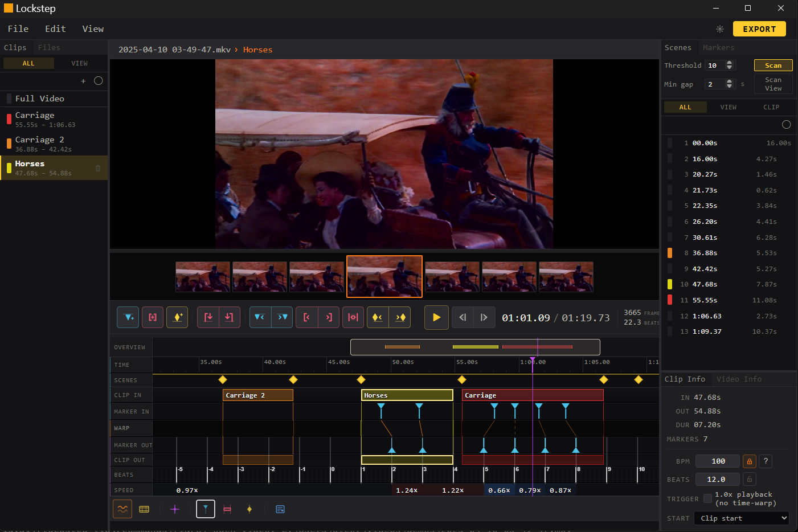Jump to previous scene diamond icon
Image resolution: width=798 pixels, height=532 pixels.
[x=378, y=317]
